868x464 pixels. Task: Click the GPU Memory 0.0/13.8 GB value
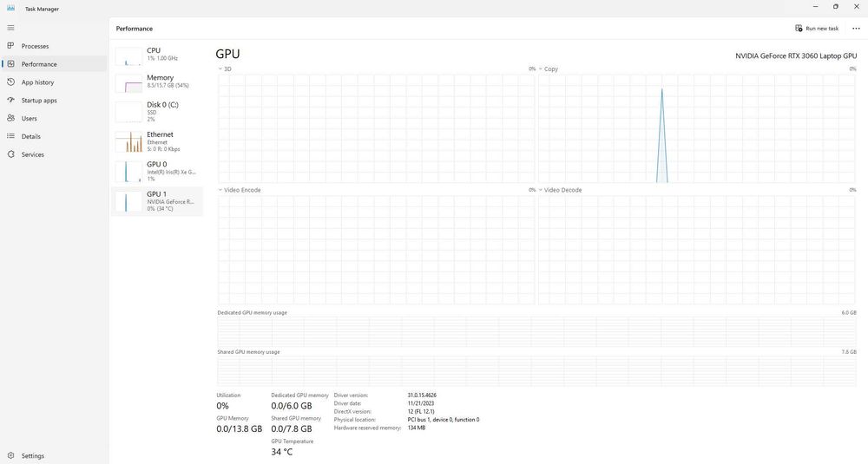point(240,428)
